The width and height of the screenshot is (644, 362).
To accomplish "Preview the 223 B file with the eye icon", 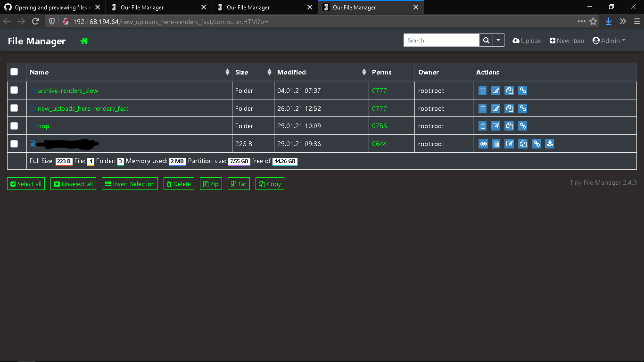I will coord(483,144).
